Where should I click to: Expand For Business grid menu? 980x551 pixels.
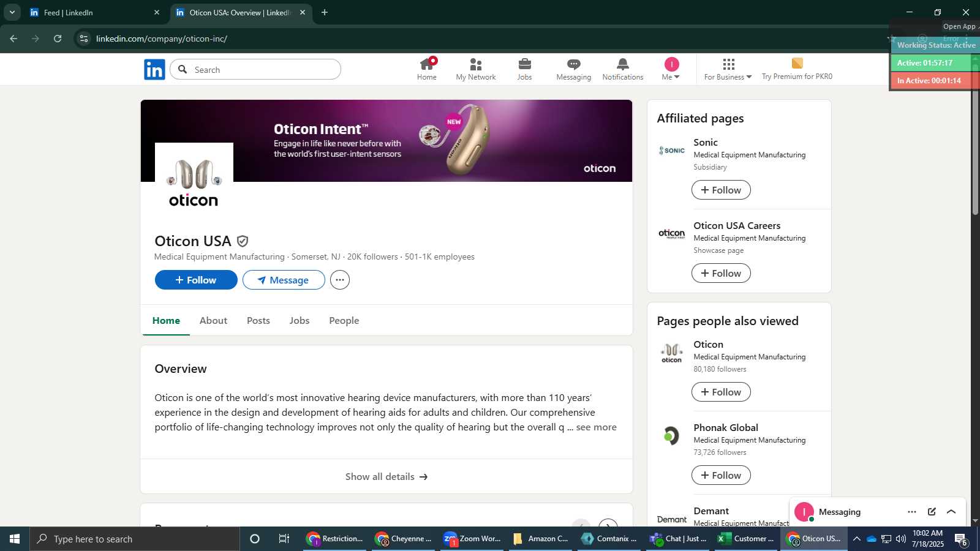pos(728,69)
